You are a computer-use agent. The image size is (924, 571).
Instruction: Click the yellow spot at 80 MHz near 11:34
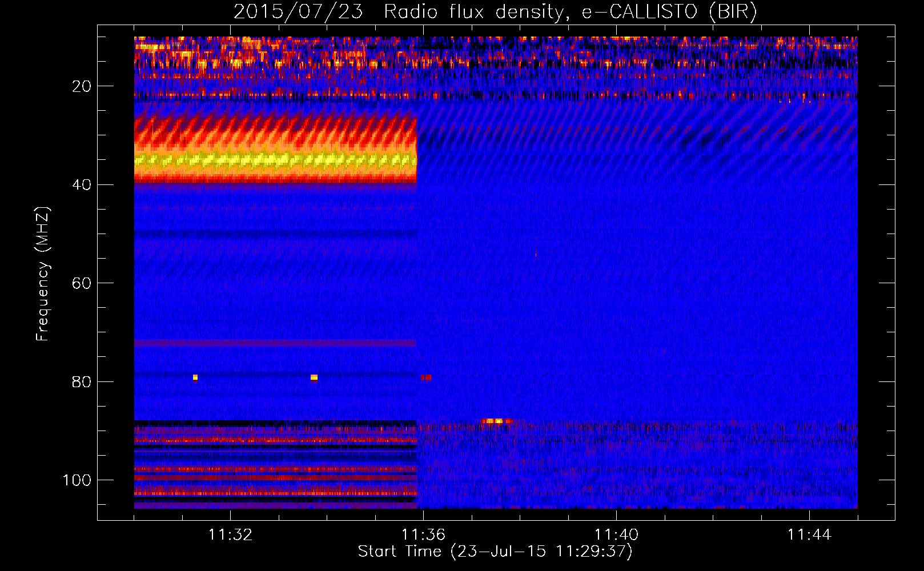[314, 377]
